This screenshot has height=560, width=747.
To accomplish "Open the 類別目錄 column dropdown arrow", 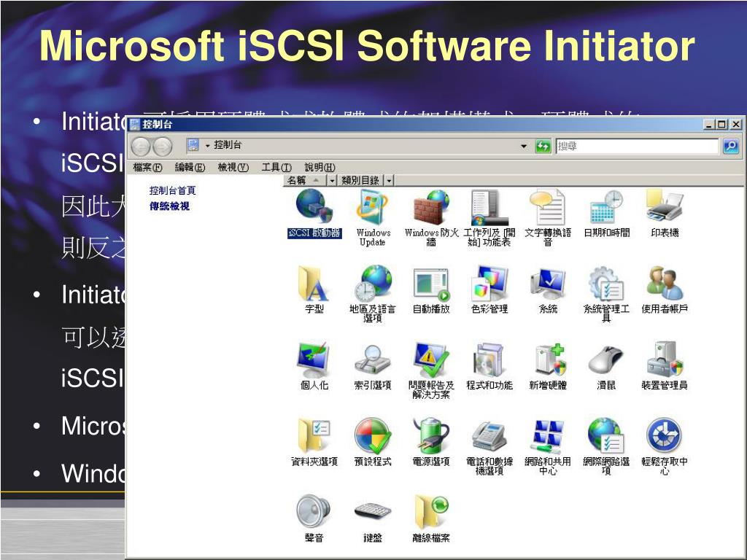I will (390, 181).
